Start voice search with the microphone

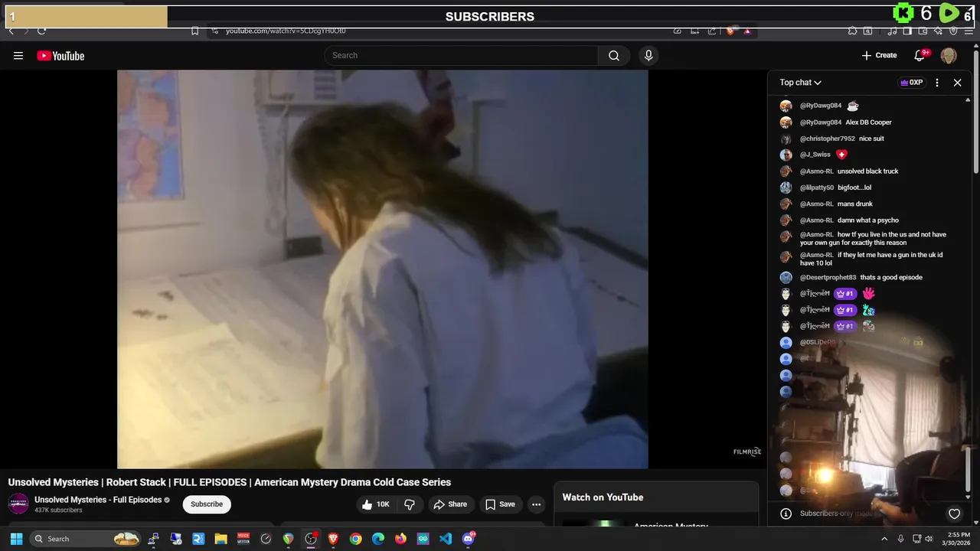(648, 55)
